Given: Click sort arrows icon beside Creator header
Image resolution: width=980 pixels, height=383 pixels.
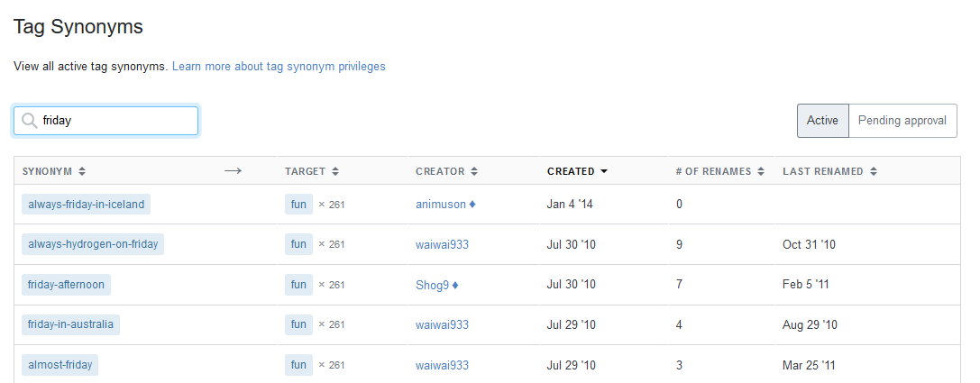Looking at the screenshot, I should point(474,171).
